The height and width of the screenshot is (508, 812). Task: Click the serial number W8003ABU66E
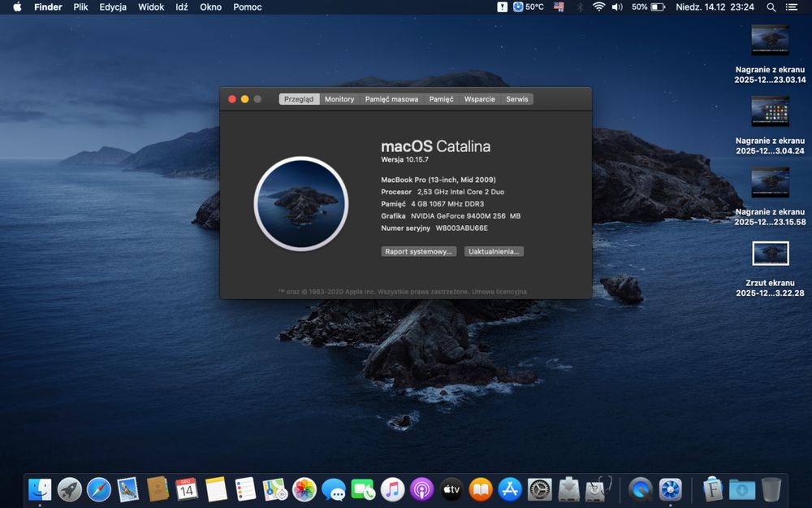point(461,228)
